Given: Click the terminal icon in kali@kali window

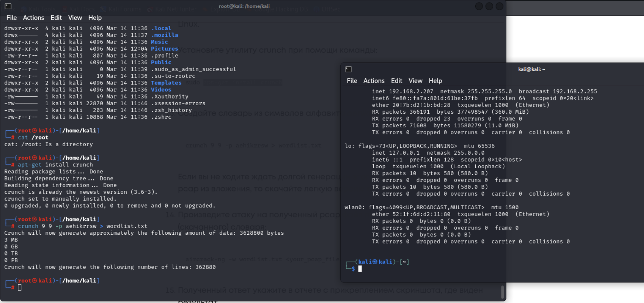Looking at the screenshot, I should (x=348, y=69).
